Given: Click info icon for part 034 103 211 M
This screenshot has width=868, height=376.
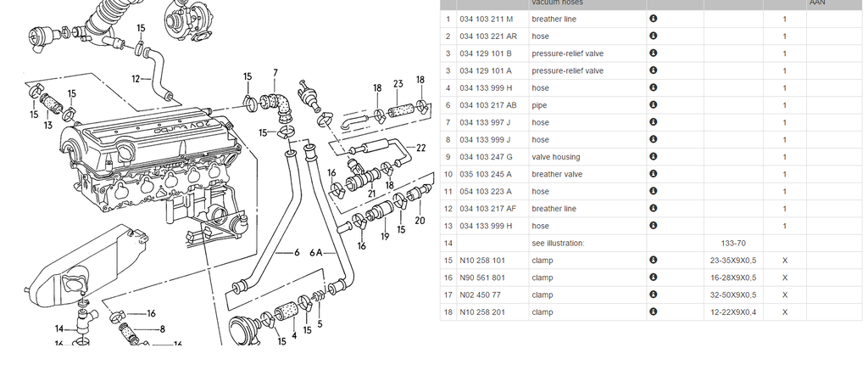Looking at the screenshot, I should [x=653, y=19].
